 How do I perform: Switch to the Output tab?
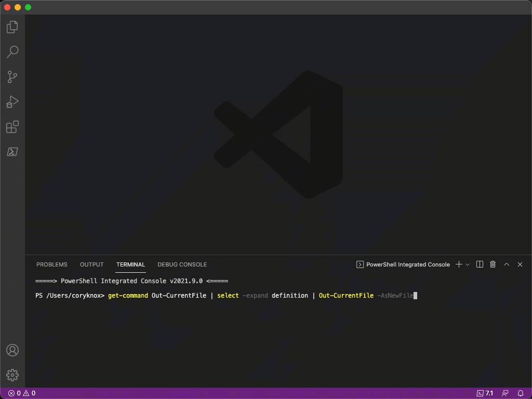point(91,264)
